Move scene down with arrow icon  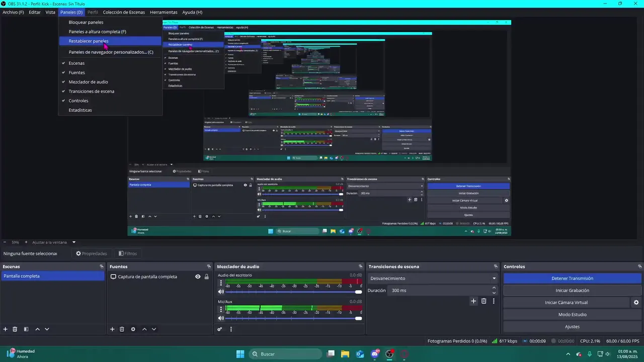click(x=47, y=329)
